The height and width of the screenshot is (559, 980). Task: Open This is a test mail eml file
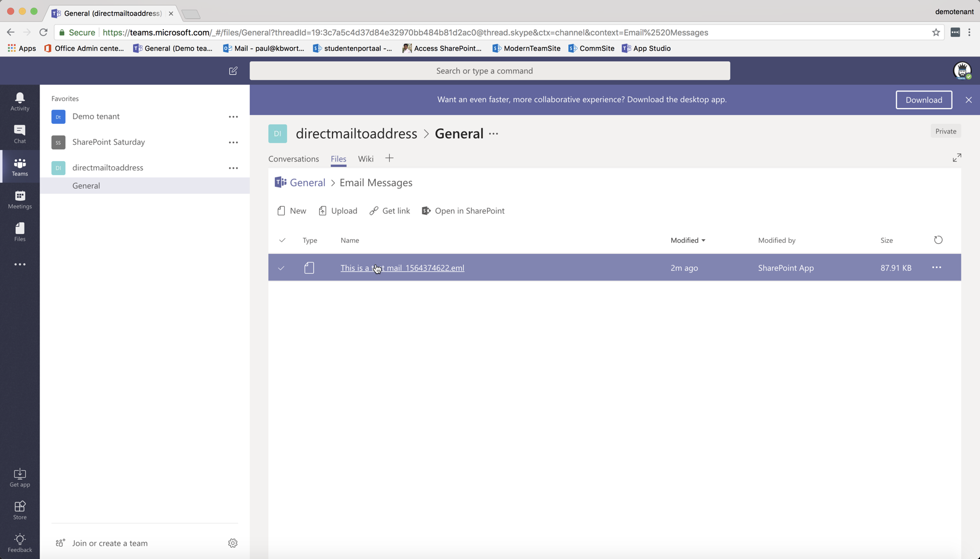[x=402, y=268]
